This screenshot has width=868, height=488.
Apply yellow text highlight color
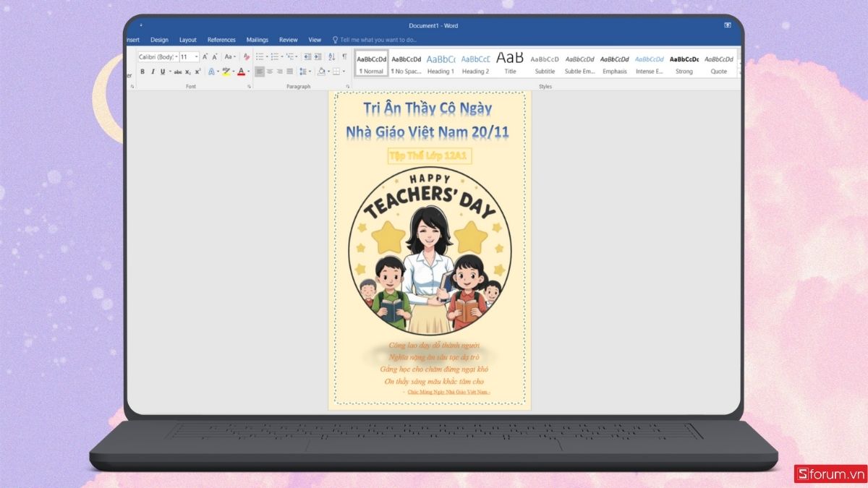tap(226, 72)
